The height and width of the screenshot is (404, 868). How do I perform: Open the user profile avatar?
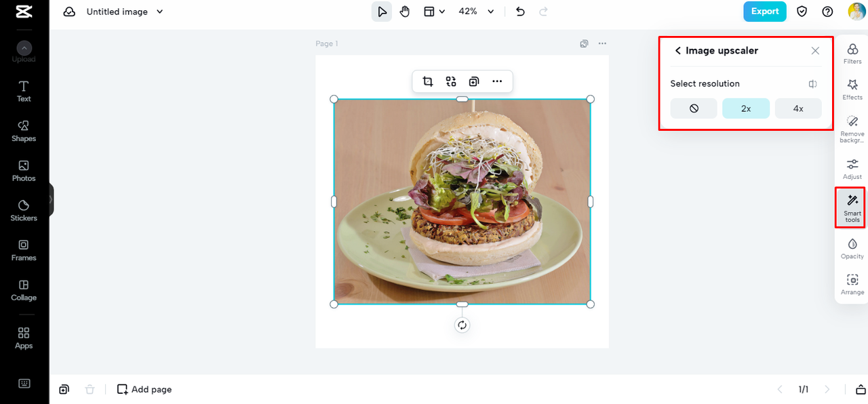[856, 12]
